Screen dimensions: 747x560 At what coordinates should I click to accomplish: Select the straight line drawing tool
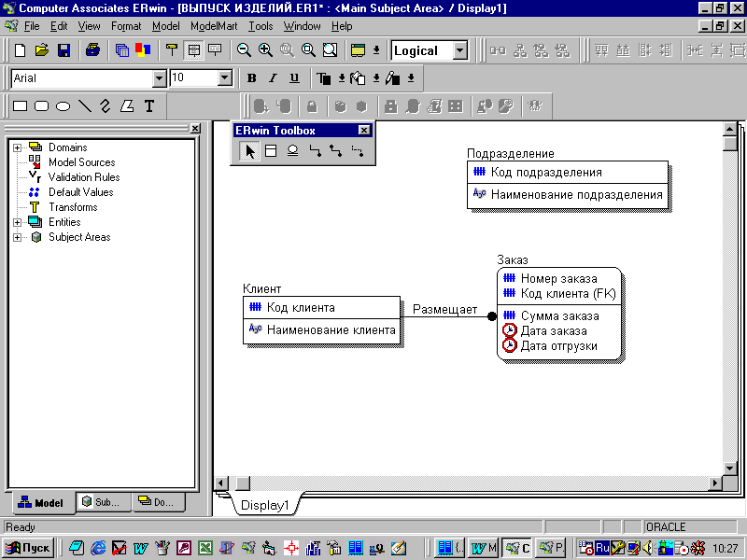click(85, 106)
